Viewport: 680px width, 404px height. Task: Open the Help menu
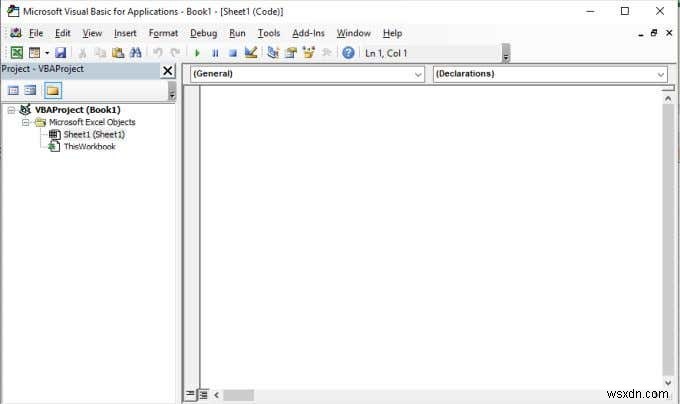pyautogui.click(x=392, y=33)
